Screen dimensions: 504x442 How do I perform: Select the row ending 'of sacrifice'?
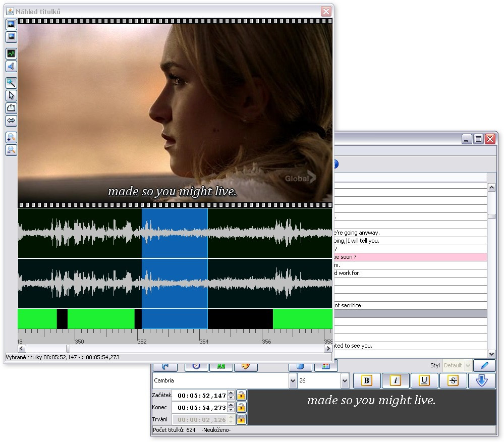pos(411,305)
